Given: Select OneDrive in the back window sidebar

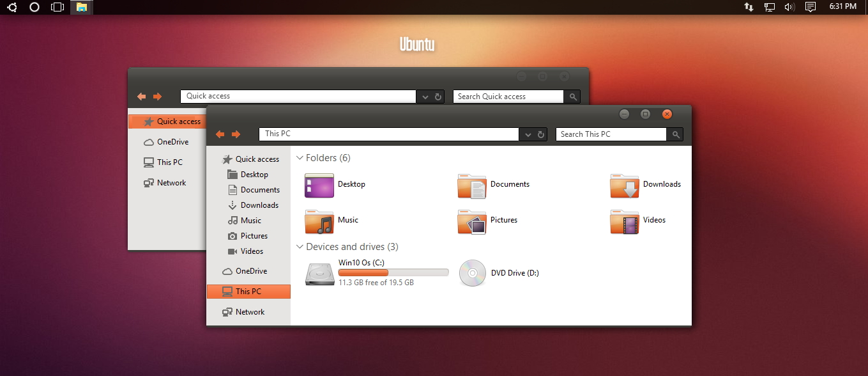Looking at the screenshot, I should (167, 142).
